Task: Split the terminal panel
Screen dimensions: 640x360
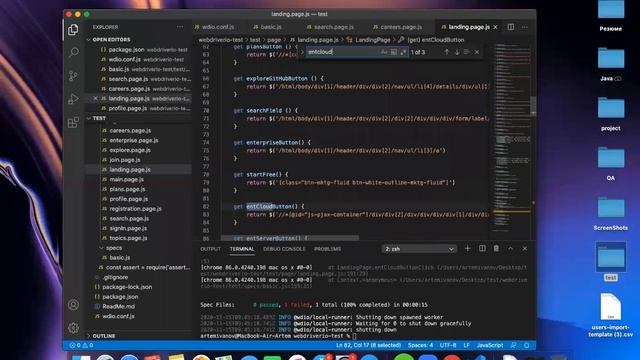Action: pyautogui.click(x=482, y=249)
